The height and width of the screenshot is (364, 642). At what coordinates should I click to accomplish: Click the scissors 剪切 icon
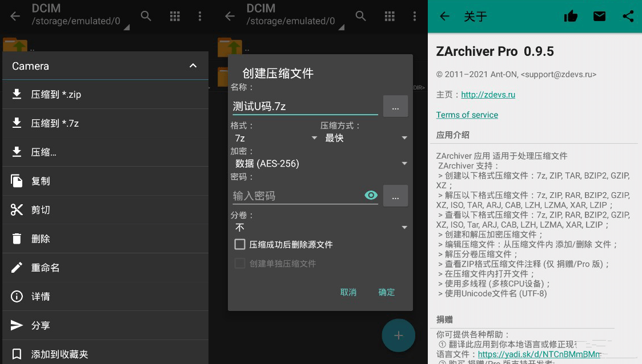click(x=17, y=210)
